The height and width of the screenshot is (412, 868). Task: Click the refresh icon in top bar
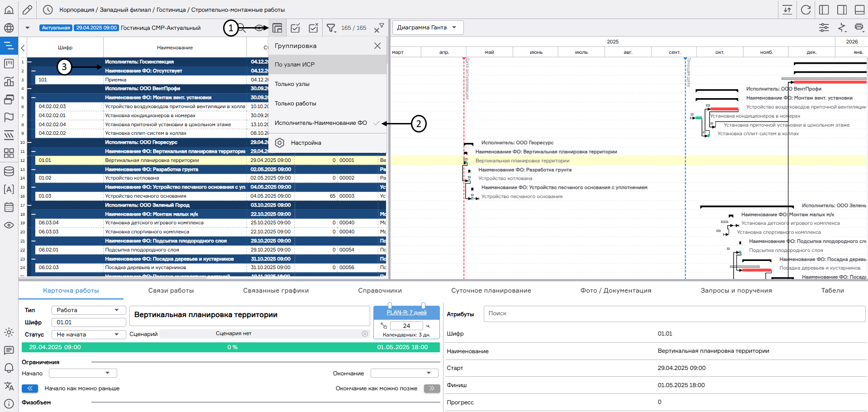coord(806,9)
